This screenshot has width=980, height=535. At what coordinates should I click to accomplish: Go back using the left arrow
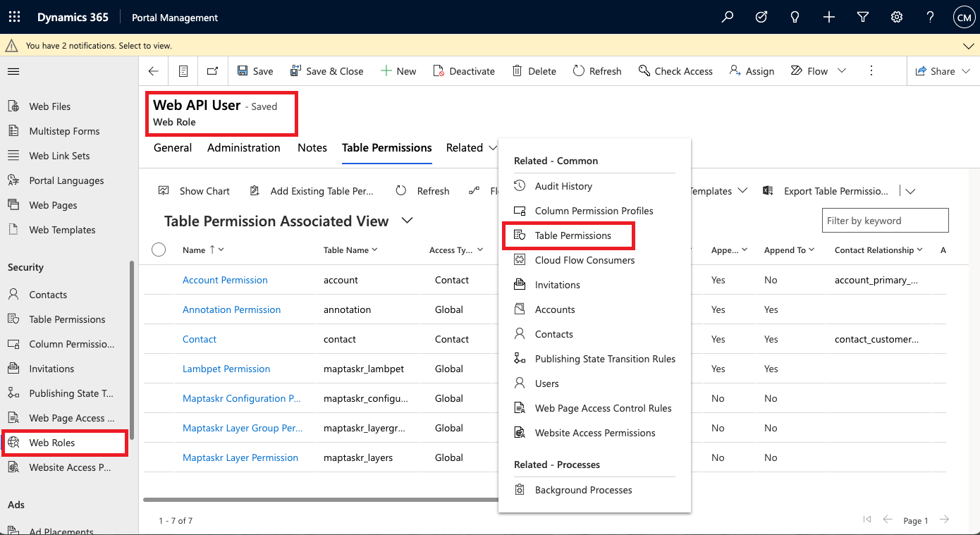pyautogui.click(x=153, y=71)
